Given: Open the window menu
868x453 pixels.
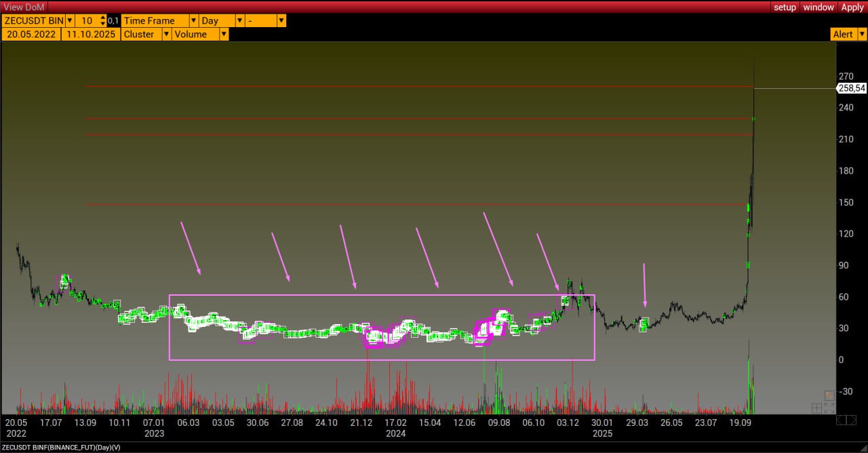Looking at the screenshot, I should (818, 7).
